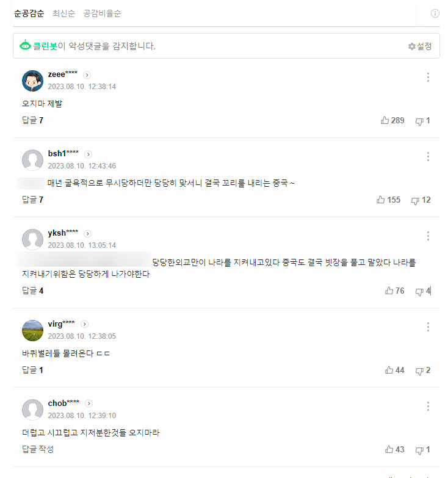
Task: Like the yksh**** comment with 76 likes
Action: [x=395, y=291]
